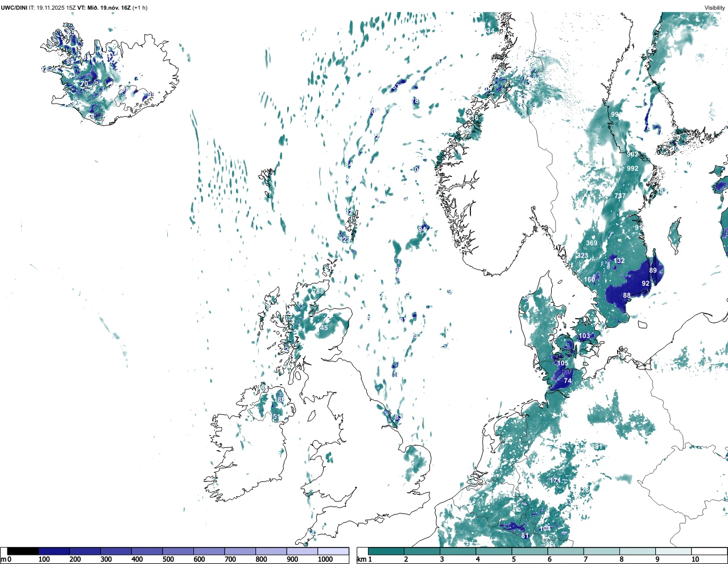728x564 pixels.
Task: Click the 'UWC/DINI' model label
Action: click(x=14, y=7)
